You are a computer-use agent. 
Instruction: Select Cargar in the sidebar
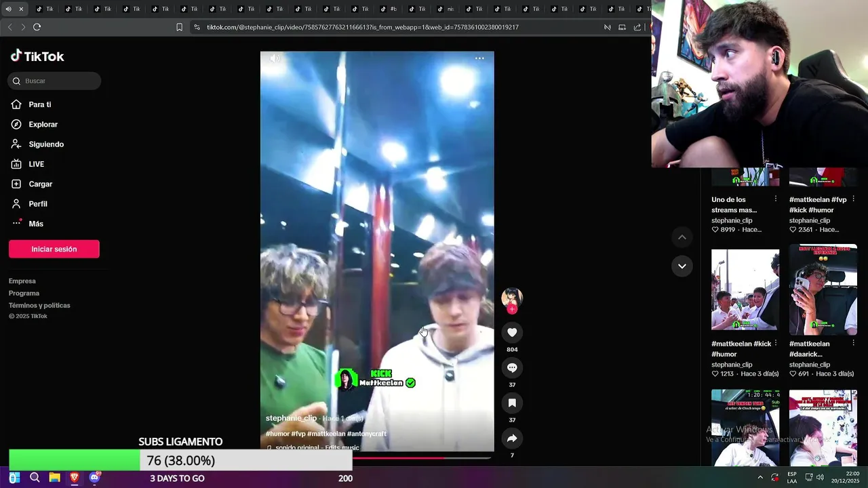tap(40, 184)
